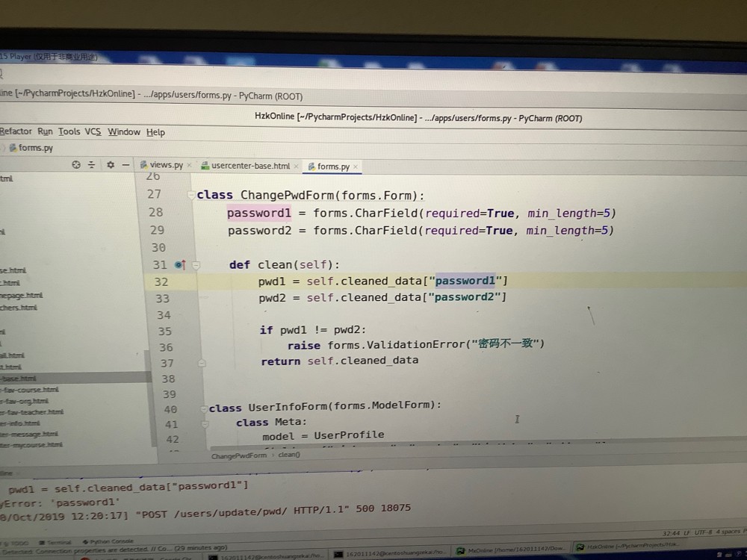The height and width of the screenshot is (560, 747).
Task: Collapse class Meta fold marker on line 41
Action: [205, 423]
